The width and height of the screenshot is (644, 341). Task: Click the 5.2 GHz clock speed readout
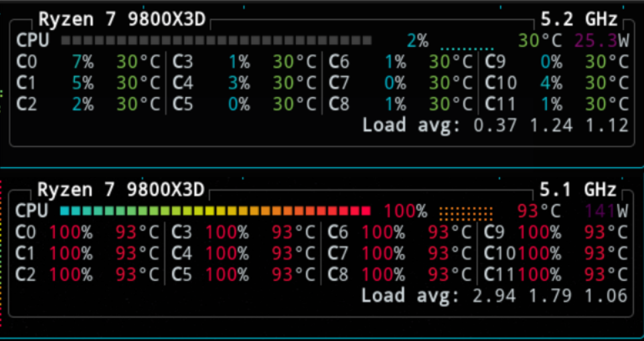pyautogui.click(x=579, y=19)
